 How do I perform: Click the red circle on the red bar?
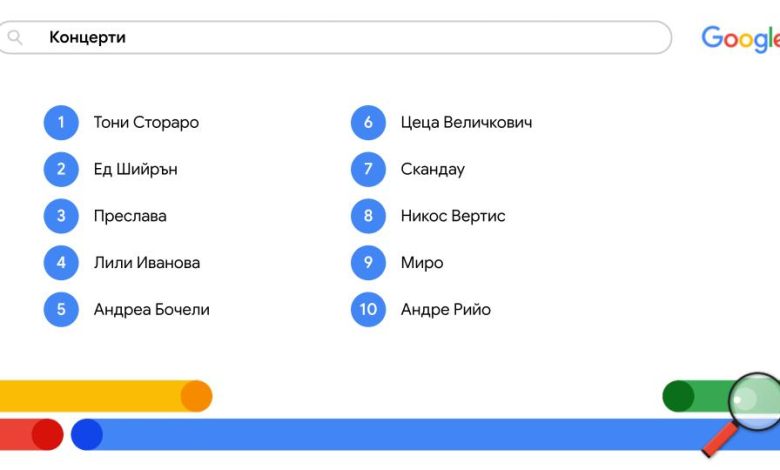[x=48, y=435]
